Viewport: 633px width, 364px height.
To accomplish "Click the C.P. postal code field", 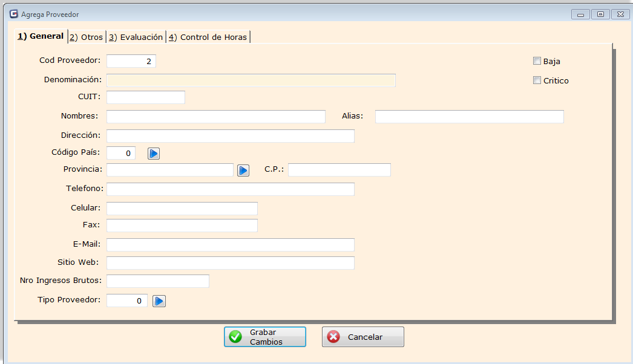I will (x=339, y=170).
